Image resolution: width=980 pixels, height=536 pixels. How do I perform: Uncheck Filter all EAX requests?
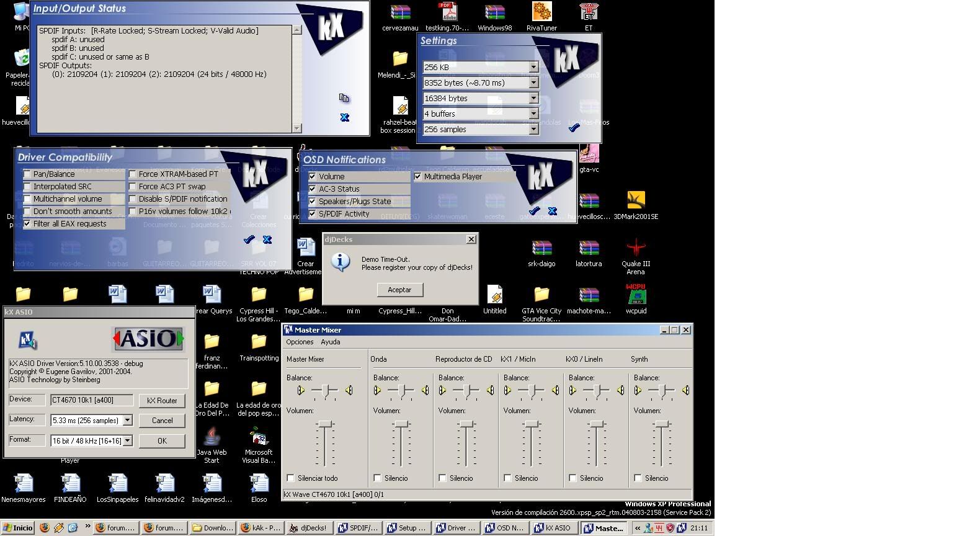27,224
